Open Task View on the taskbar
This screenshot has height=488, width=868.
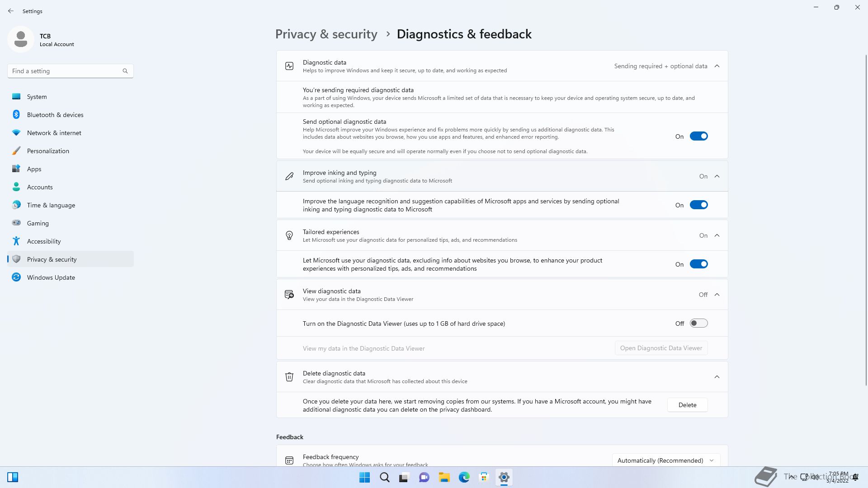(x=404, y=477)
